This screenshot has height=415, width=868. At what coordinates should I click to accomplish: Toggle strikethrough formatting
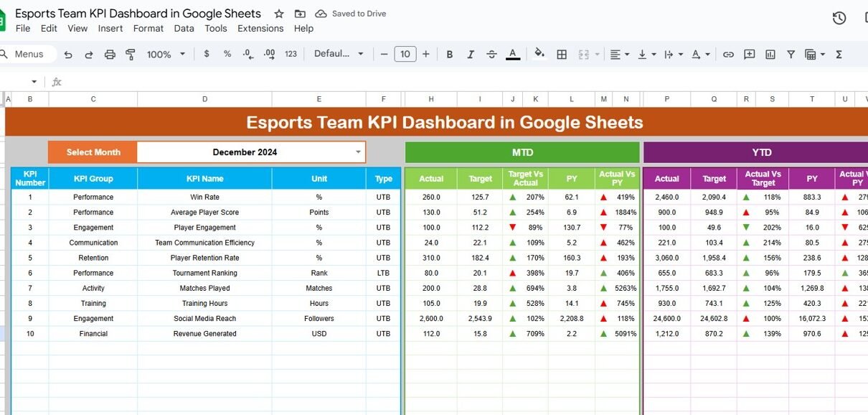pos(491,54)
